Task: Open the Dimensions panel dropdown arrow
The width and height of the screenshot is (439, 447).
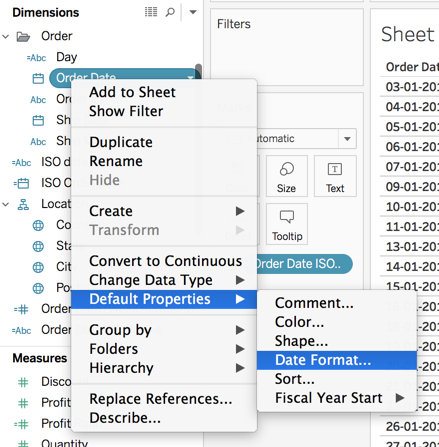Action: (x=193, y=12)
